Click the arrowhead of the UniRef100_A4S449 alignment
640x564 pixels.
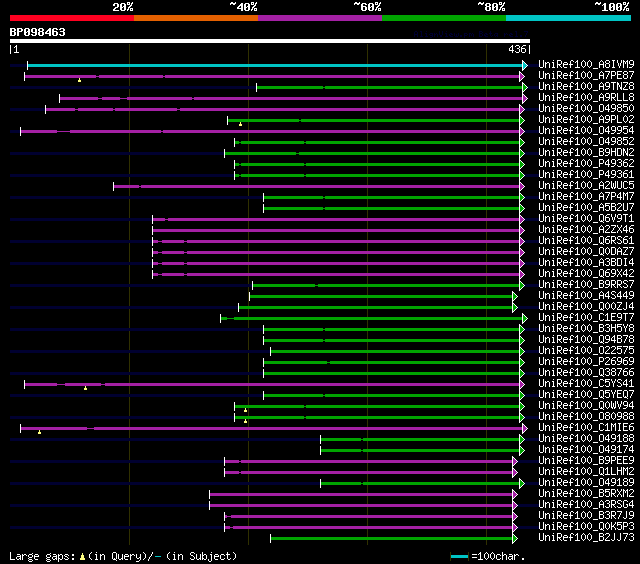[515, 296]
